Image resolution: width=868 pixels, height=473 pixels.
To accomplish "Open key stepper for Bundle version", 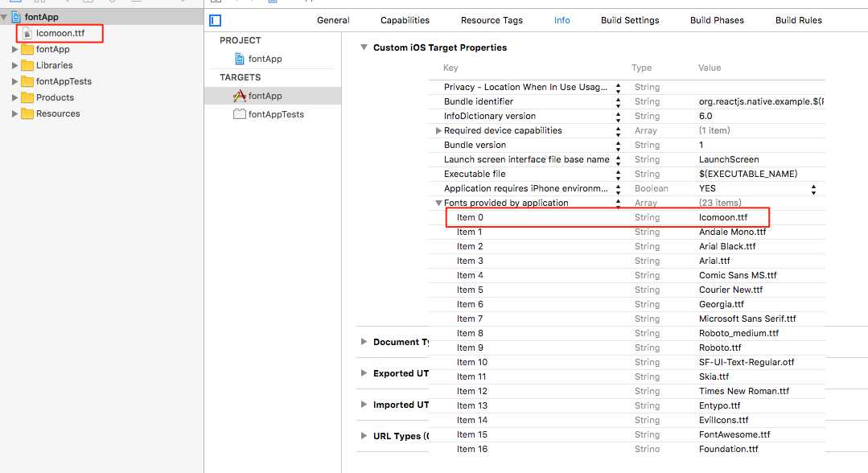I will (618, 145).
